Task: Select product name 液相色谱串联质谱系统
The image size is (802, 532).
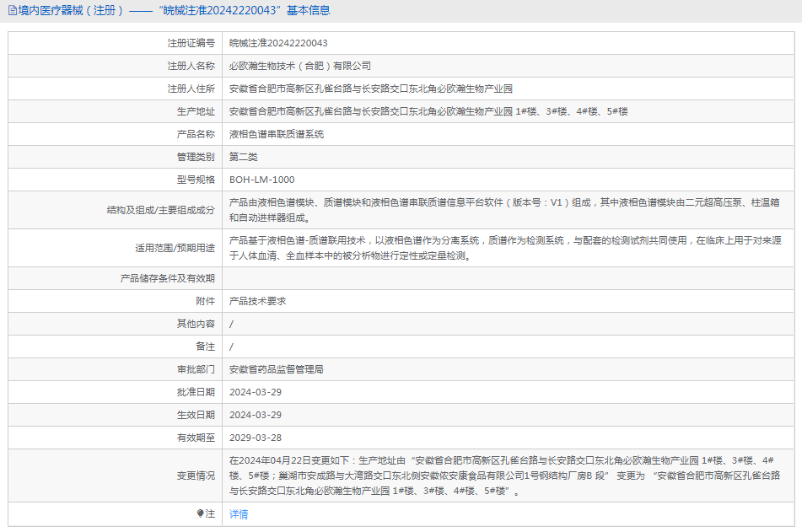Action: click(277, 135)
